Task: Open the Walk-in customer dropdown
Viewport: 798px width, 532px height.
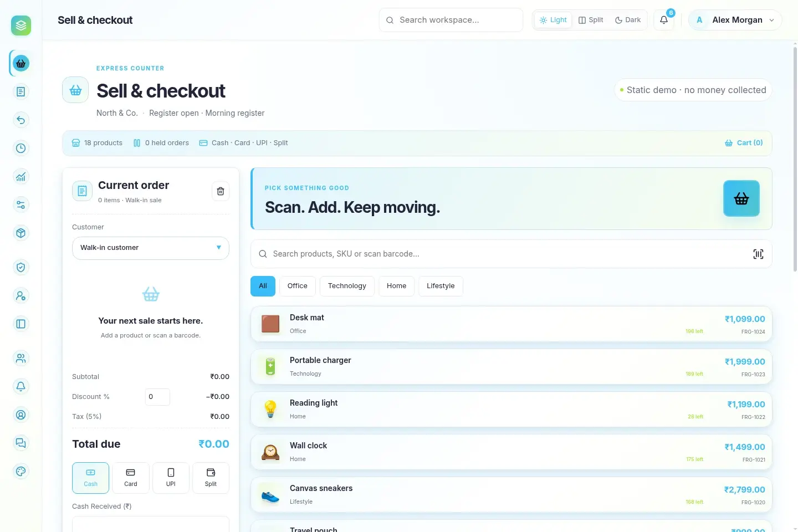Action: 151,248
